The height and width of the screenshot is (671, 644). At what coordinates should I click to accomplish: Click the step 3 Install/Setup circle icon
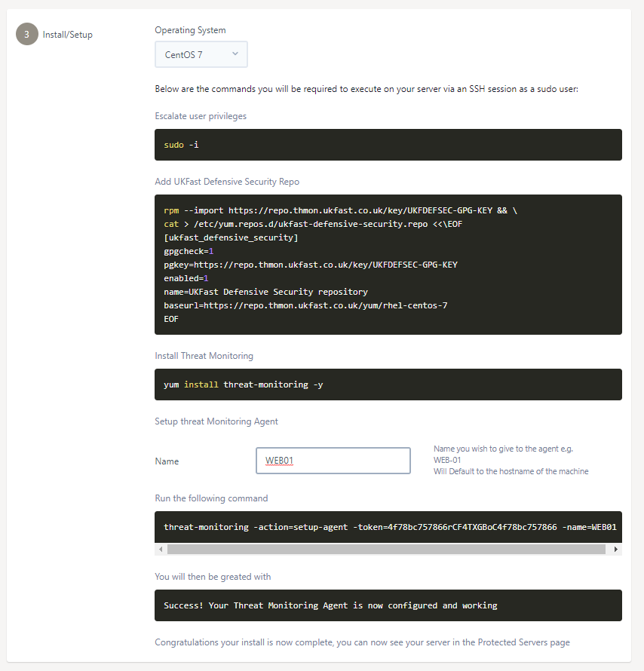(x=26, y=34)
